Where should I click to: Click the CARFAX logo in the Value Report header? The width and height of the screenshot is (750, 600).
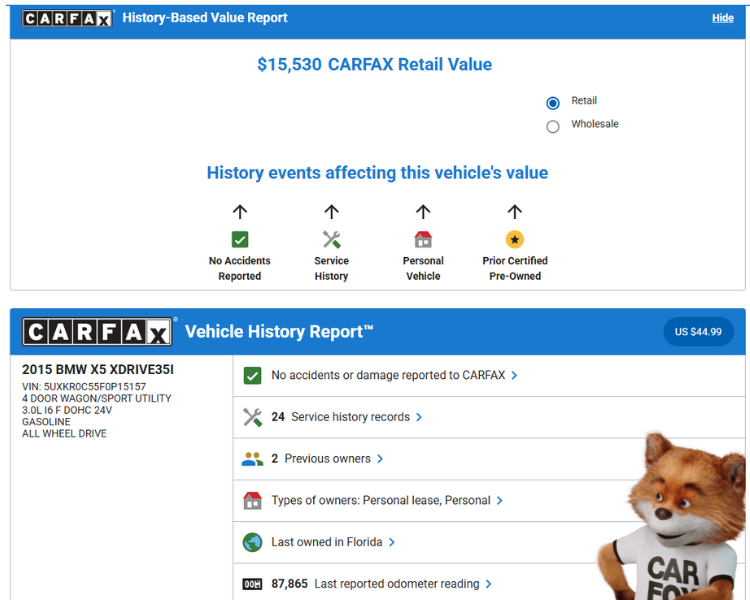point(67,18)
